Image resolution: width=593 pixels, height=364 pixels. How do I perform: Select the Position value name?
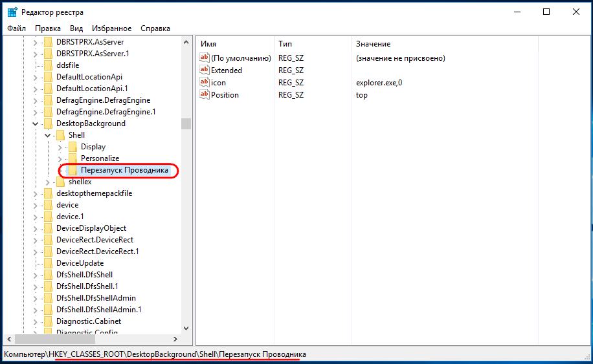pyautogui.click(x=225, y=95)
